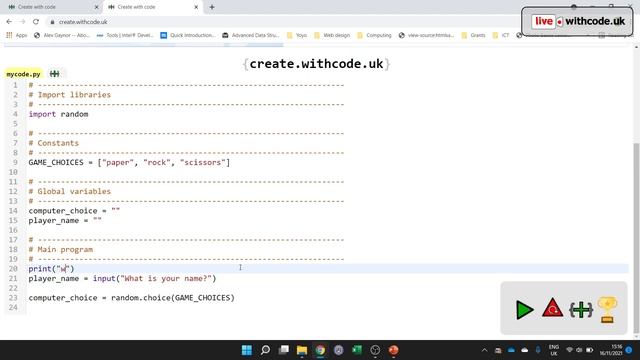This screenshot has height=360, width=640.
Task: Click the microphone tray icon
Action: (538, 350)
